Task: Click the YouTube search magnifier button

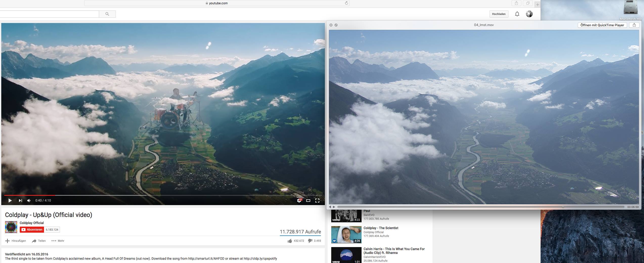Action: pyautogui.click(x=107, y=14)
